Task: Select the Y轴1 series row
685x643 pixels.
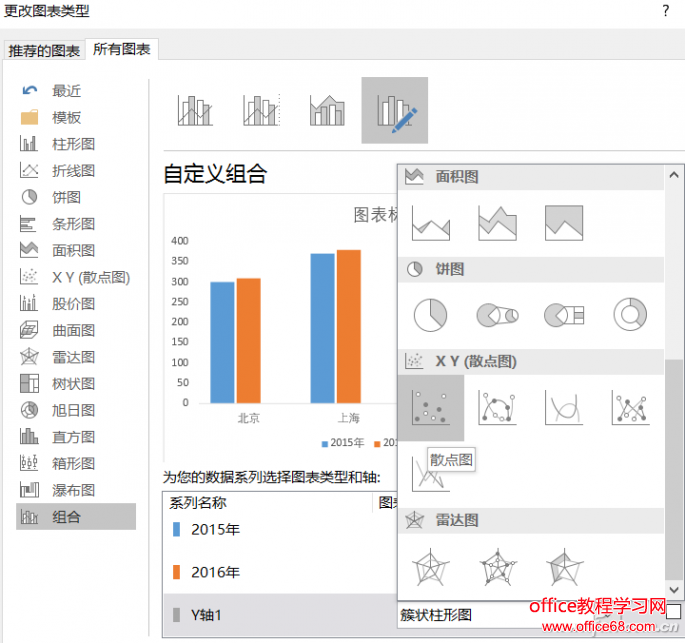Action: point(280,615)
